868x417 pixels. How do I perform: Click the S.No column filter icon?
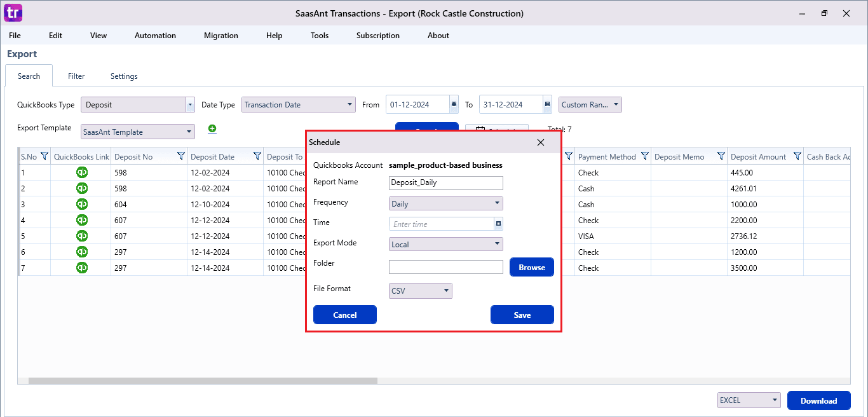coord(44,156)
